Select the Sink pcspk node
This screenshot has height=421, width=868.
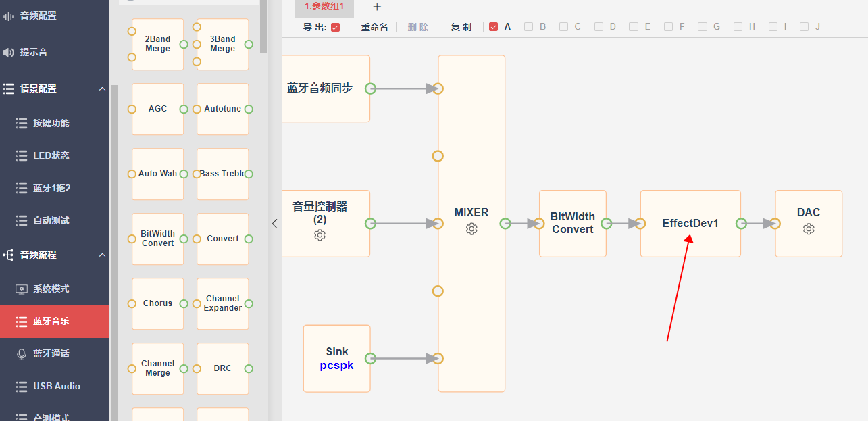[x=337, y=358]
